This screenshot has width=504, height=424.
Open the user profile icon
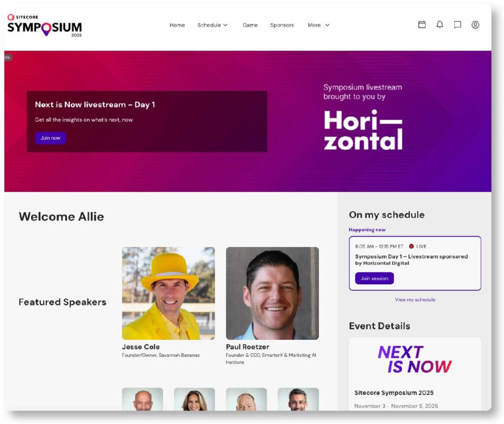(475, 25)
